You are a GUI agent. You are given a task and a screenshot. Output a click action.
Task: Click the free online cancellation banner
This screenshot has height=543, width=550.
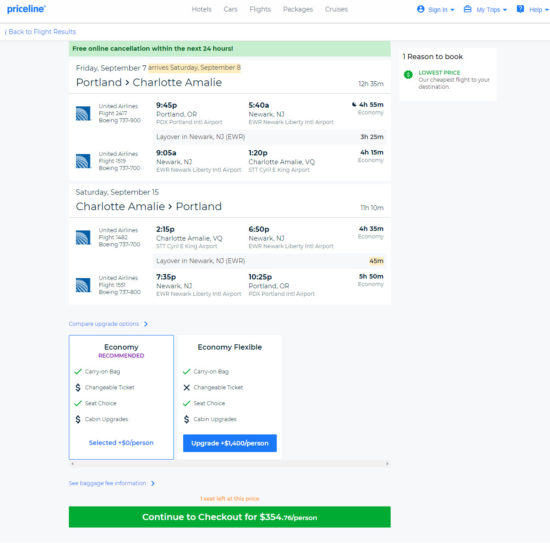(x=230, y=49)
